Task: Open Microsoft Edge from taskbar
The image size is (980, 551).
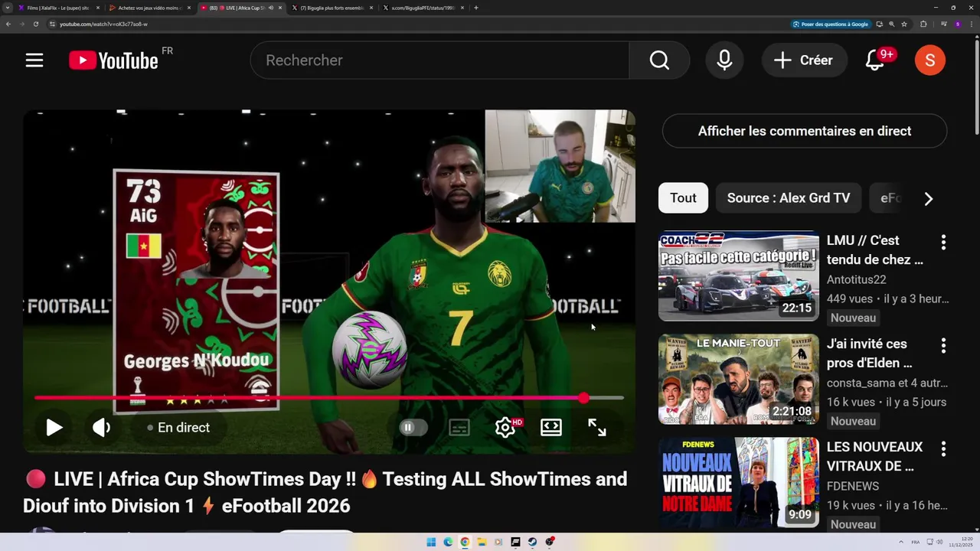Action: (x=448, y=542)
